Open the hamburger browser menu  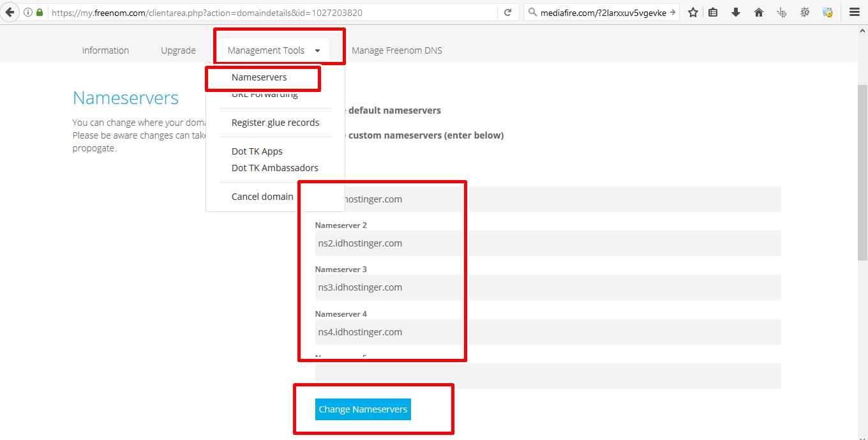(x=854, y=12)
